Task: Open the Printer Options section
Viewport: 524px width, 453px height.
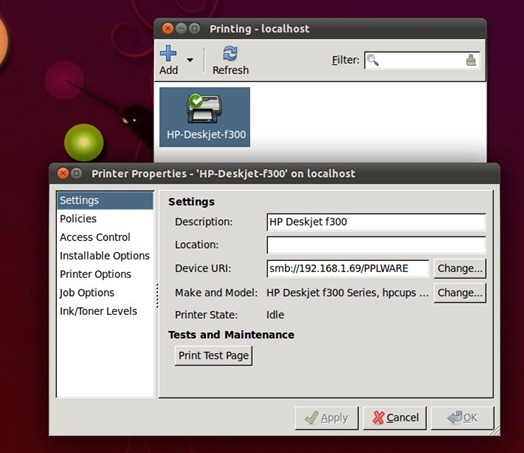Action: tap(105, 274)
